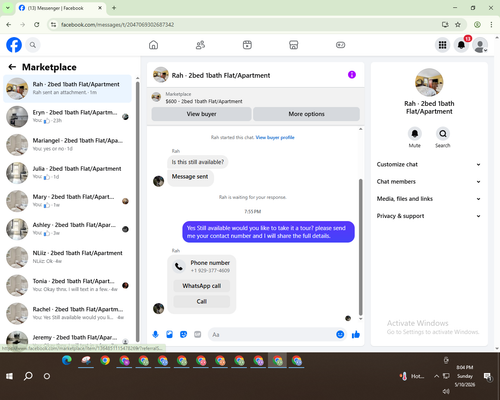
Task: Open the View buyer profile link
Action: pyautogui.click(x=275, y=137)
